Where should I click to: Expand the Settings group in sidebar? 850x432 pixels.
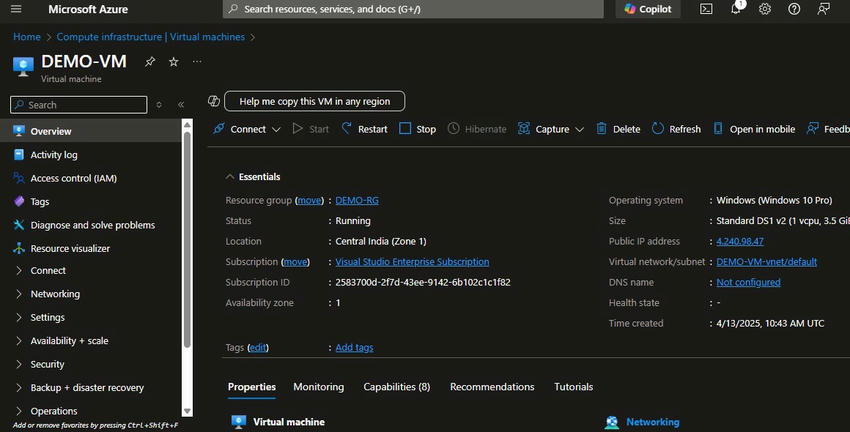click(x=19, y=317)
